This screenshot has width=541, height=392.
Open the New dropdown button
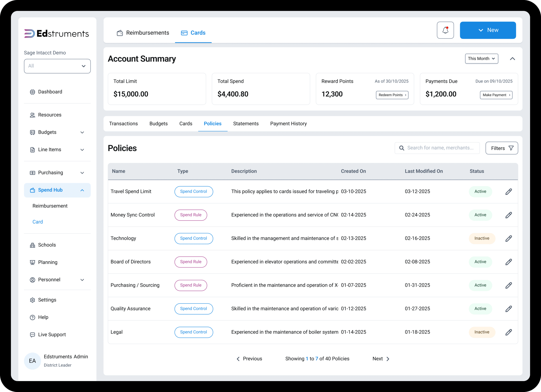pyautogui.click(x=488, y=30)
